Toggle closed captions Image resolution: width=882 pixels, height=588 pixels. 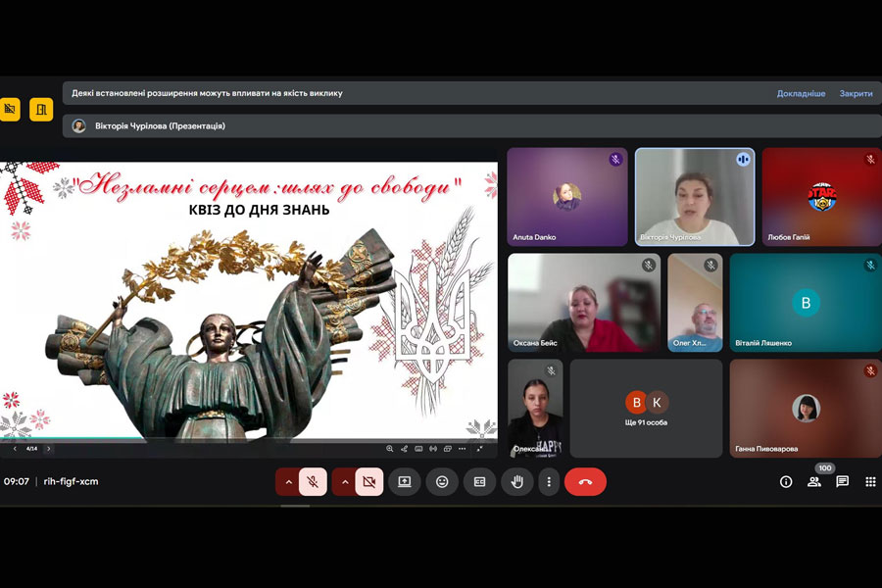tap(480, 481)
